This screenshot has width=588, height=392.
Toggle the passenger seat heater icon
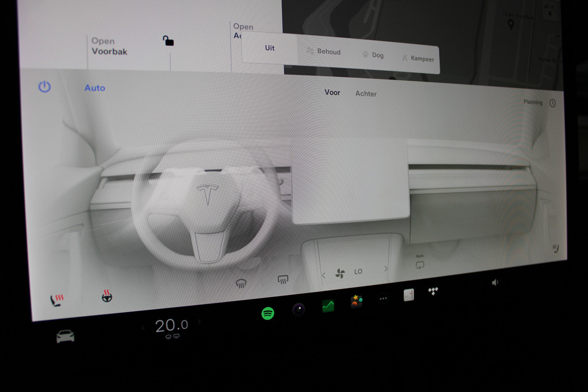(x=556, y=248)
